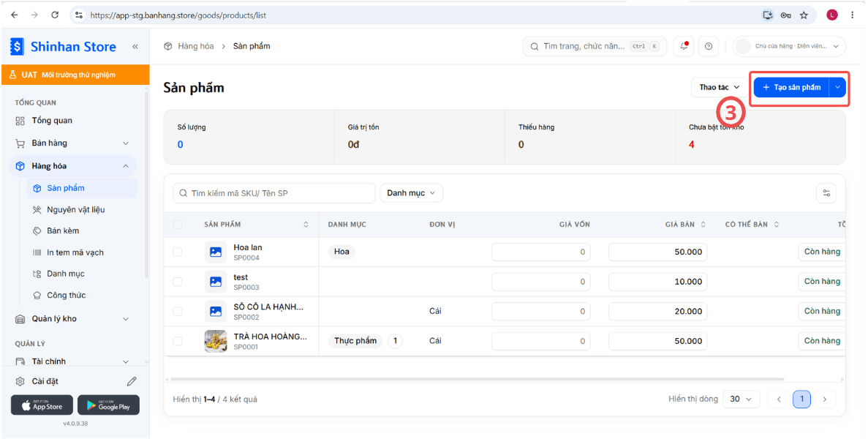Open Nguyên vật liệu in the sidebar
868x439 pixels.
82,210
